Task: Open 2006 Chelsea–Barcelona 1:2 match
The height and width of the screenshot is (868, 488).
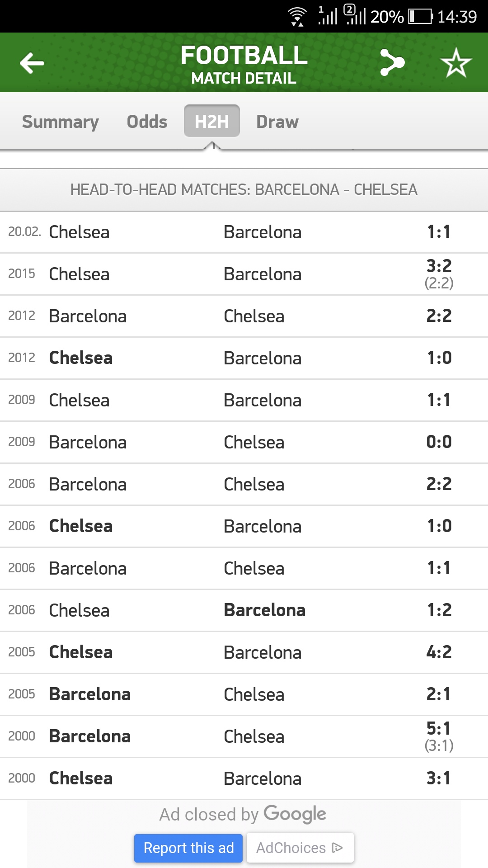Action: point(244,610)
